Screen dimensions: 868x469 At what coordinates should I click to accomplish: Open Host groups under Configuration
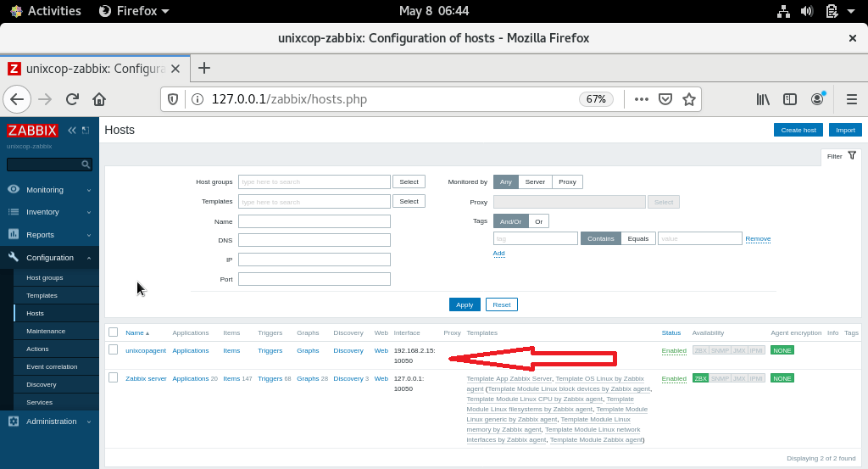coord(45,278)
